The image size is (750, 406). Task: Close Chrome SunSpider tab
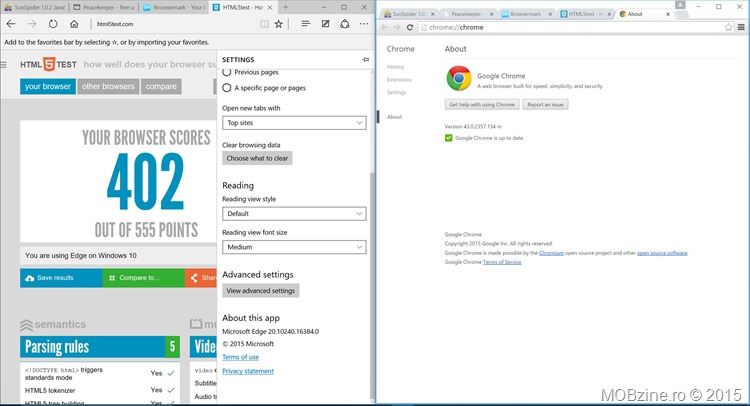(432, 14)
